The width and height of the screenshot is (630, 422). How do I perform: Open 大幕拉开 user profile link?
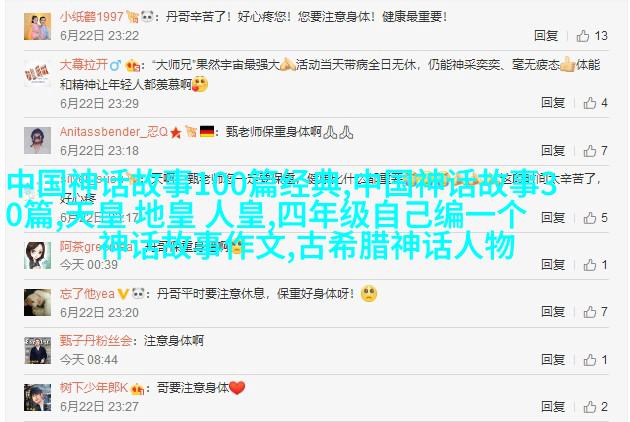point(84,64)
